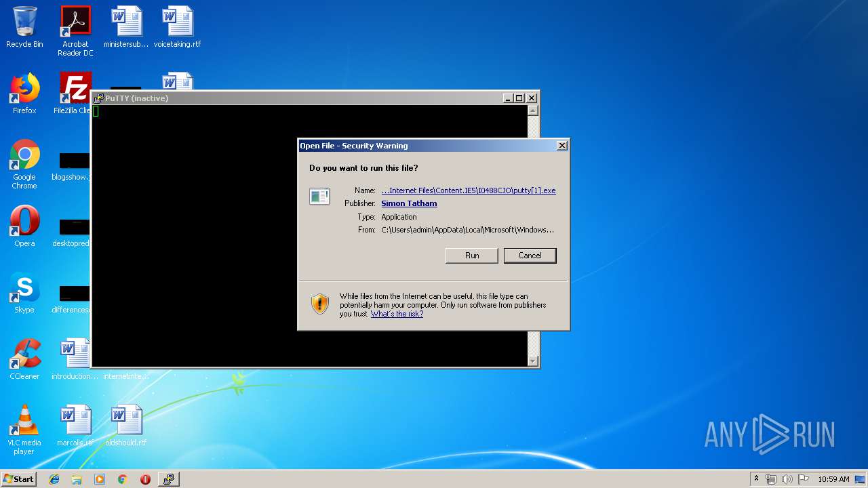Select the Opera desktop shortcut
The width and height of the screenshot is (868, 488).
coord(24,227)
